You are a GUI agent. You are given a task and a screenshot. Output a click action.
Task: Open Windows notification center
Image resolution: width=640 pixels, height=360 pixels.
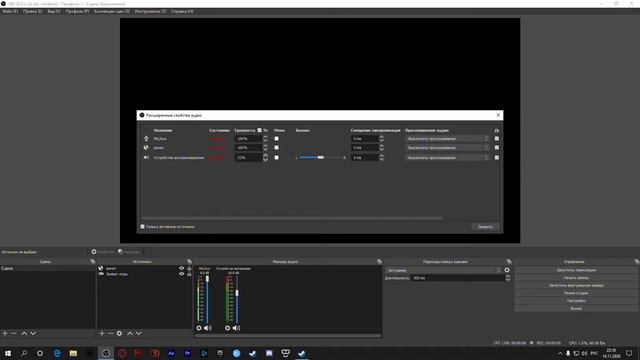[x=629, y=353]
